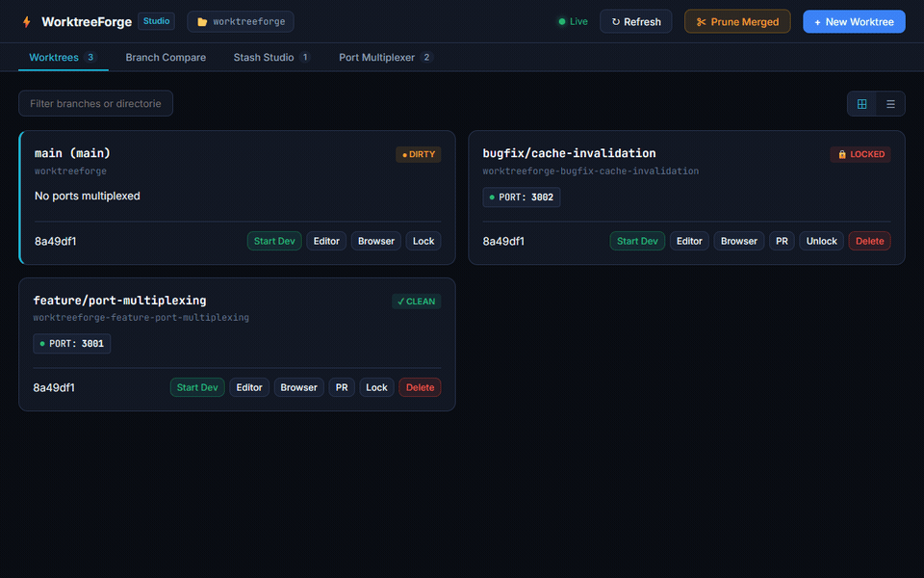Open Browser for main worktree
Image resolution: width=924 pixels, height=578 pixels.
tap(376, 241)
